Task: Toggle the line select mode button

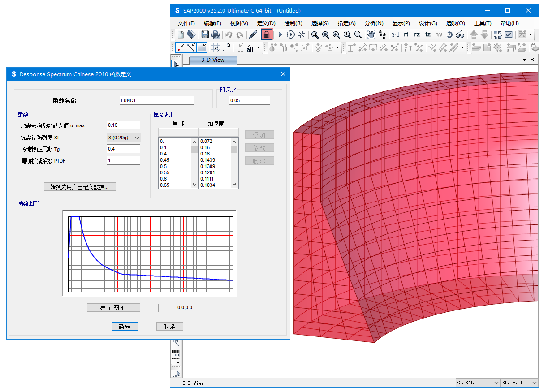Action: pyautogui.click(x=191, y=47)
